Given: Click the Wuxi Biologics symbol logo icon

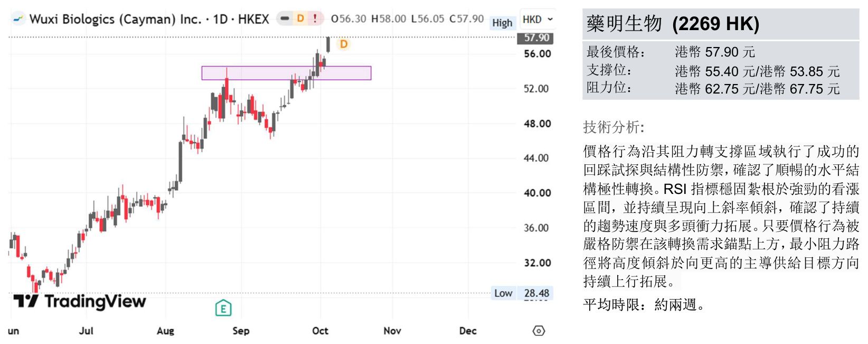Looking at the screenshot, I should [x=18, y=19].
